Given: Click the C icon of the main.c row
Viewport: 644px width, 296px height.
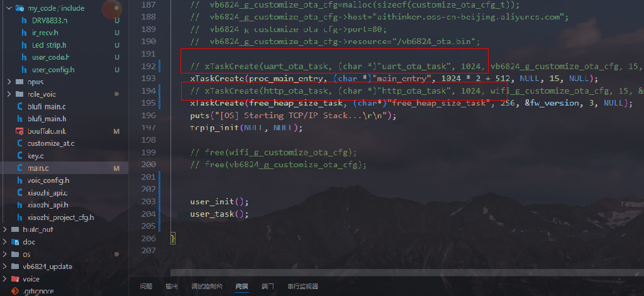Looking at the screenshot, I should click(x=19, y=168).
